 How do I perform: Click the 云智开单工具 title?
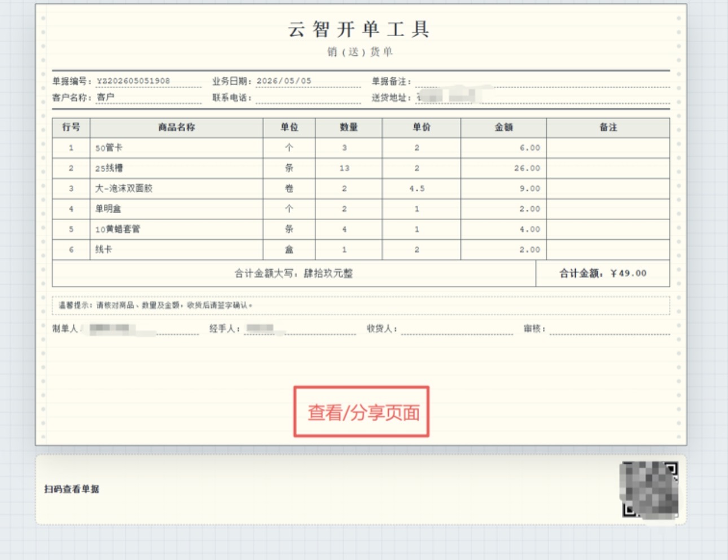pos(359,29)
